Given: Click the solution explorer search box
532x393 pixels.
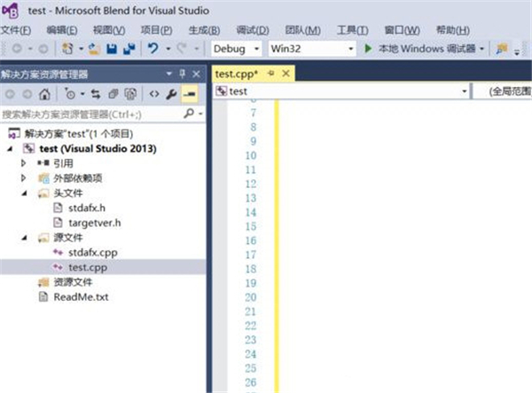Looking at the screenshot, I should (x=89, y=114).
